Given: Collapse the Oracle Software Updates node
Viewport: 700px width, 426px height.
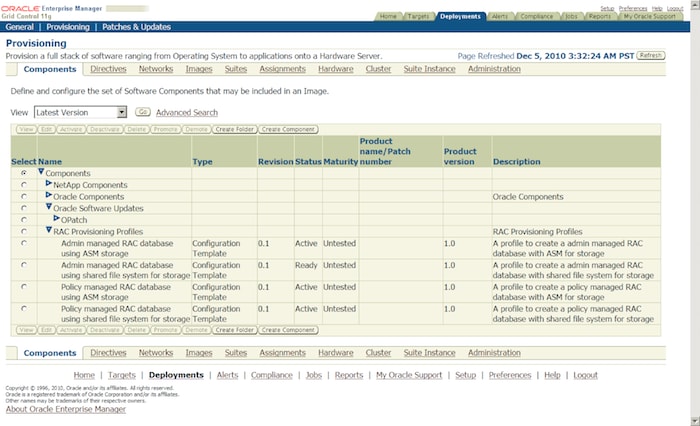Looking at the screenshot, I should [x=49, y=207].
